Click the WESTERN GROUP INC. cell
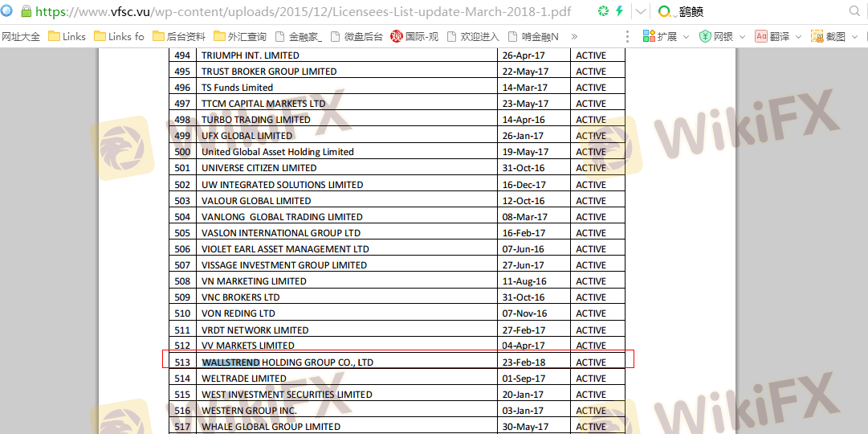This screenshot has height=434, width=868. (347, 411)
